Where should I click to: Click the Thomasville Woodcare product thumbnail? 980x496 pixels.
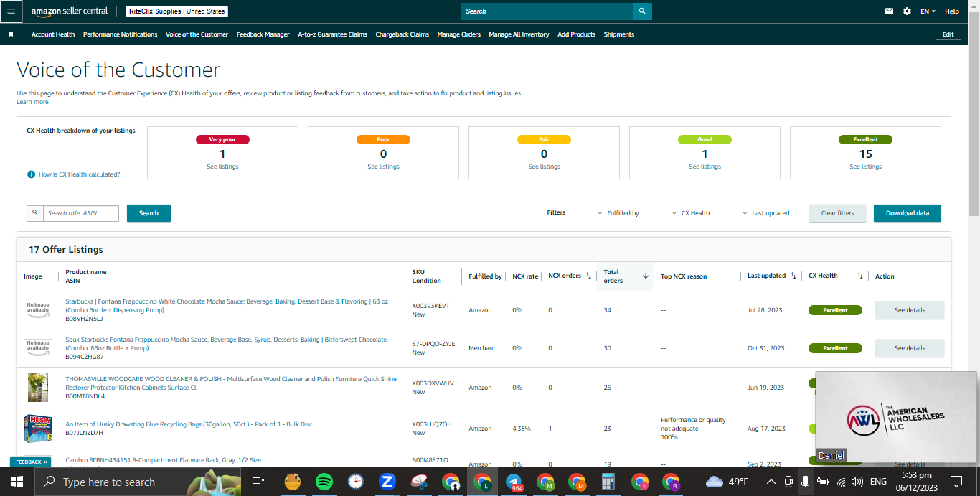coord(38,387)
